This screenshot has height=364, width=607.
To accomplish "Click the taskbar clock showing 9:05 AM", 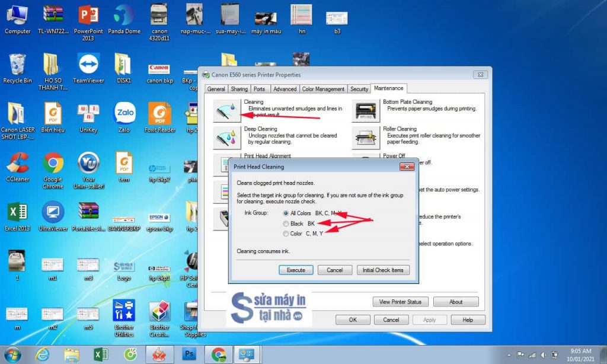I will click(580, 355).
